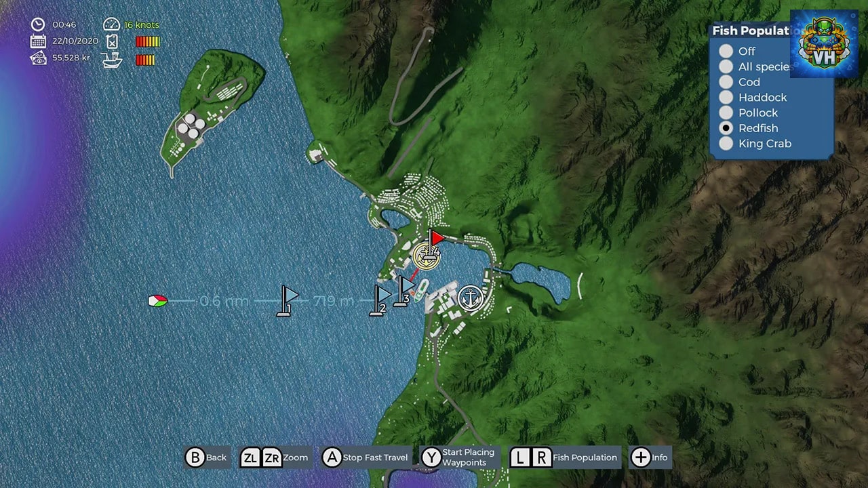Click the 0.6 nm distance label
Screen dimensions: 868x488
[x=224, y=301]
